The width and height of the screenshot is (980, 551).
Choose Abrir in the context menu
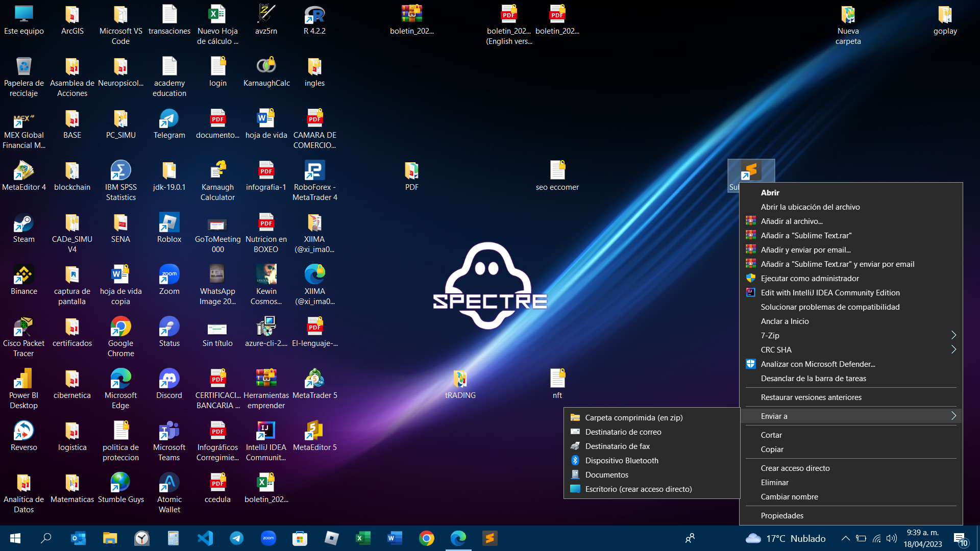tap(851, 192)
